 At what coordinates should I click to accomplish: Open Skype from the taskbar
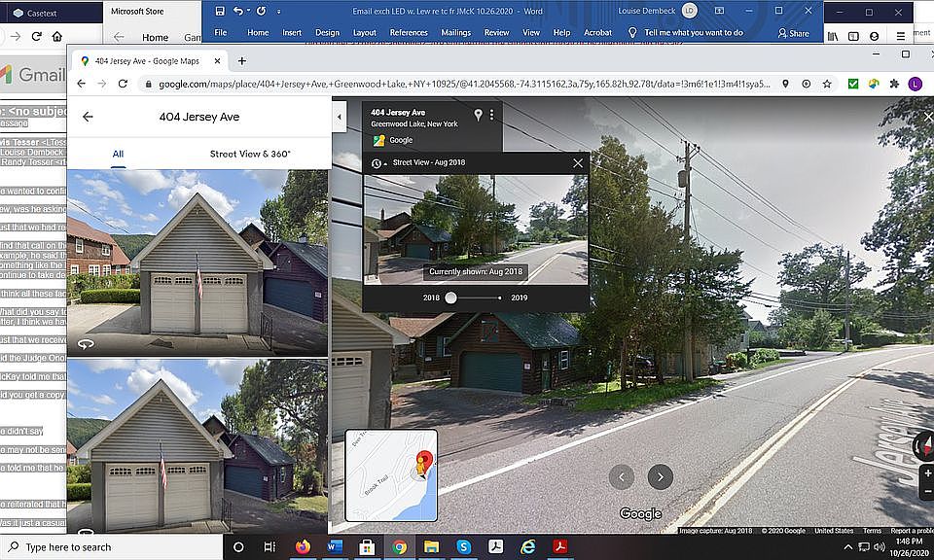coord(463,547)
